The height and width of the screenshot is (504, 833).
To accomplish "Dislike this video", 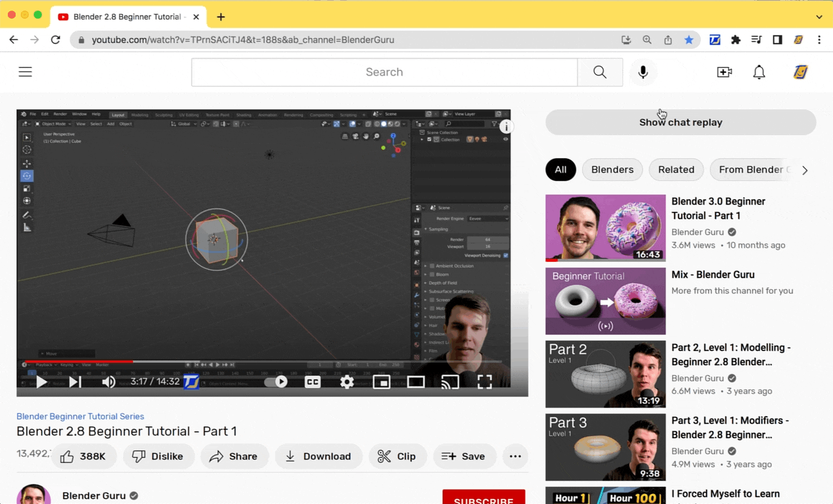I will (x=158, y=456).
